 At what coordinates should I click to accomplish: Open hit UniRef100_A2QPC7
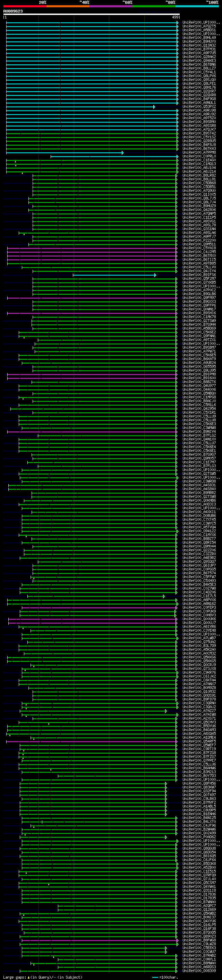199,906
